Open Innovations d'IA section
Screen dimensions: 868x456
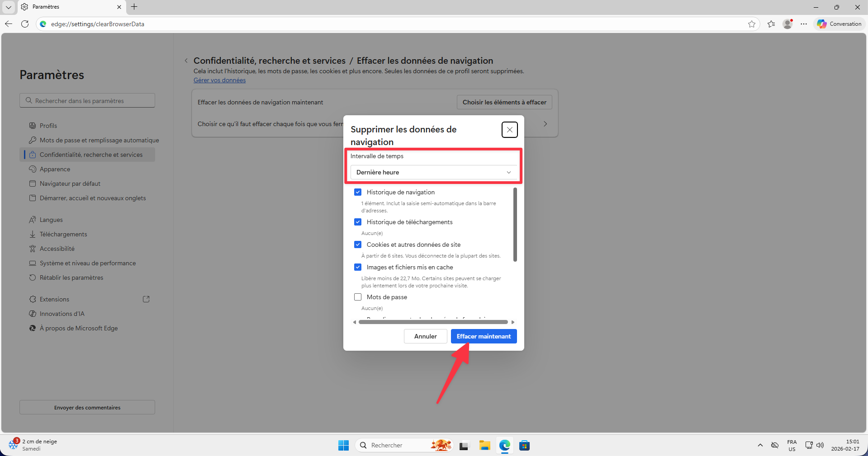(87, 314)
